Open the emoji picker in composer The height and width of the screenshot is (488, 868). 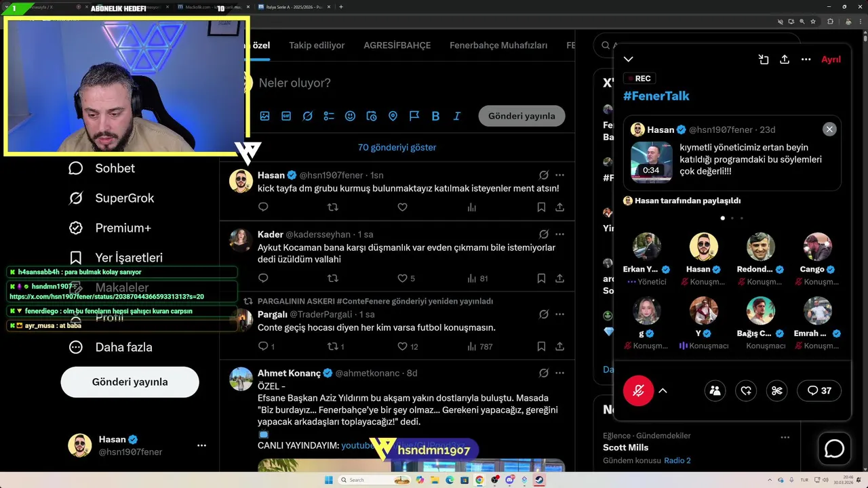(350, 116)
